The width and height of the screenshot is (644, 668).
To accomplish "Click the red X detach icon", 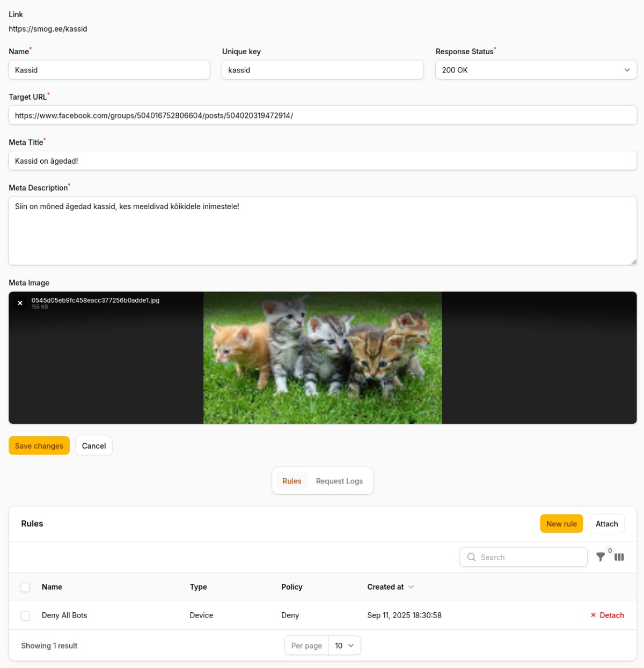I will (593, 615).
